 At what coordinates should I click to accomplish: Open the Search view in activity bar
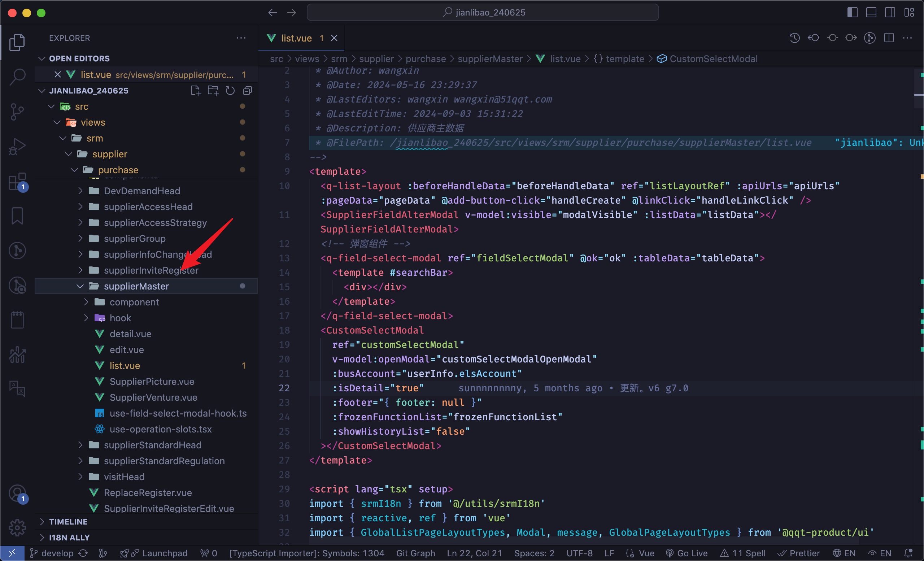pos(17,77)
